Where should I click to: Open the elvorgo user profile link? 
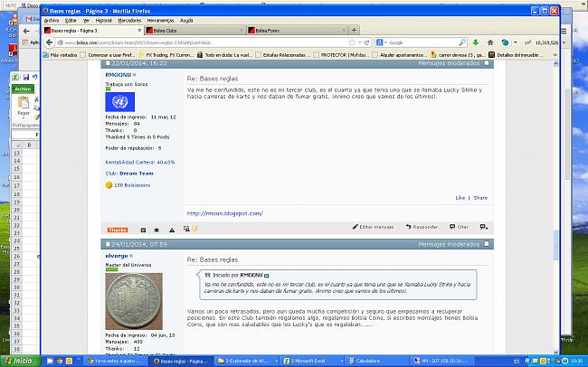click(x=117, y=256)
